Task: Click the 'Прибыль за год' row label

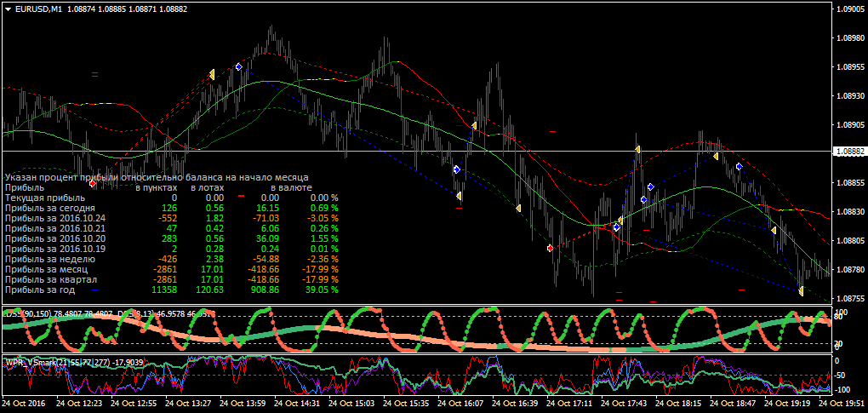Action: (40, 290)
